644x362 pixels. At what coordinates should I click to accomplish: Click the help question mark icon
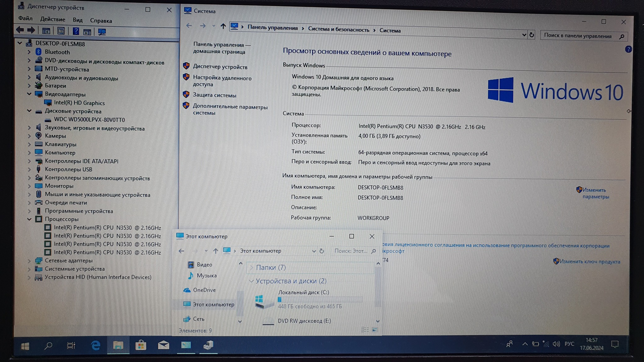click(x=628, y=49)
